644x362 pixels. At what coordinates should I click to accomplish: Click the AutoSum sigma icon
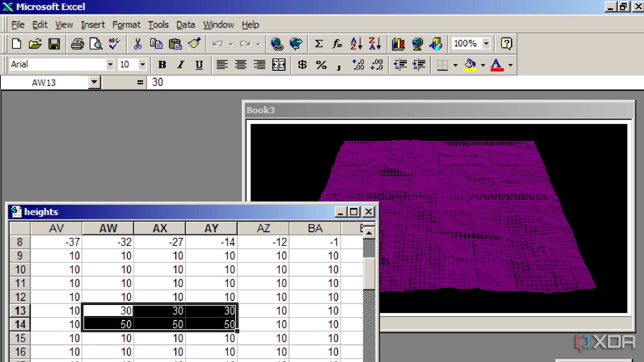point(319,44)
